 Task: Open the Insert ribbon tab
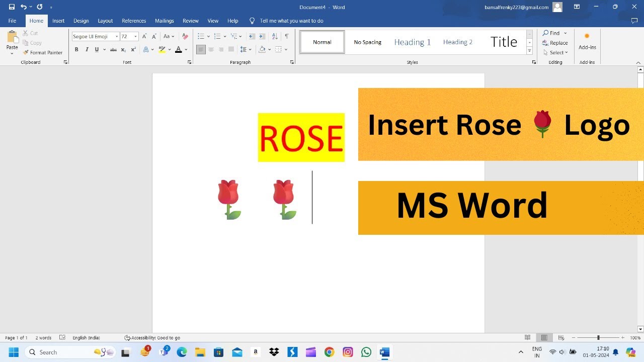pos(58,21)
